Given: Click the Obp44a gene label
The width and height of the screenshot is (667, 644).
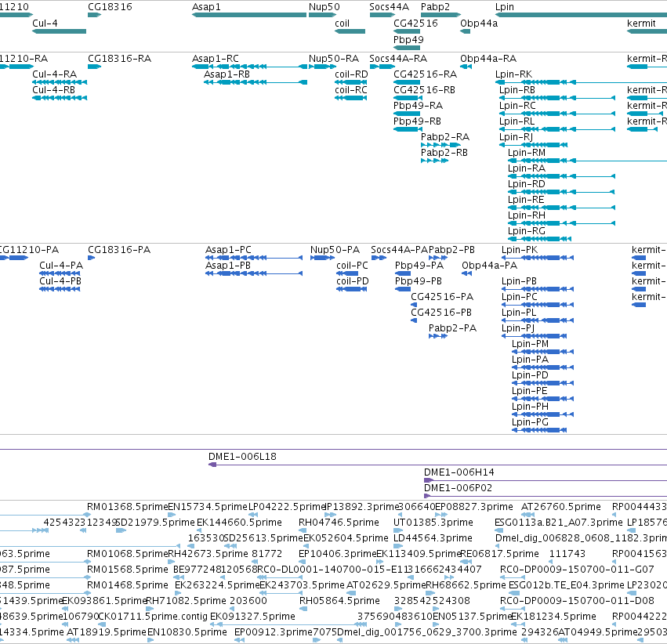Looking at the screenshot, I should click(x=479, y=24).
